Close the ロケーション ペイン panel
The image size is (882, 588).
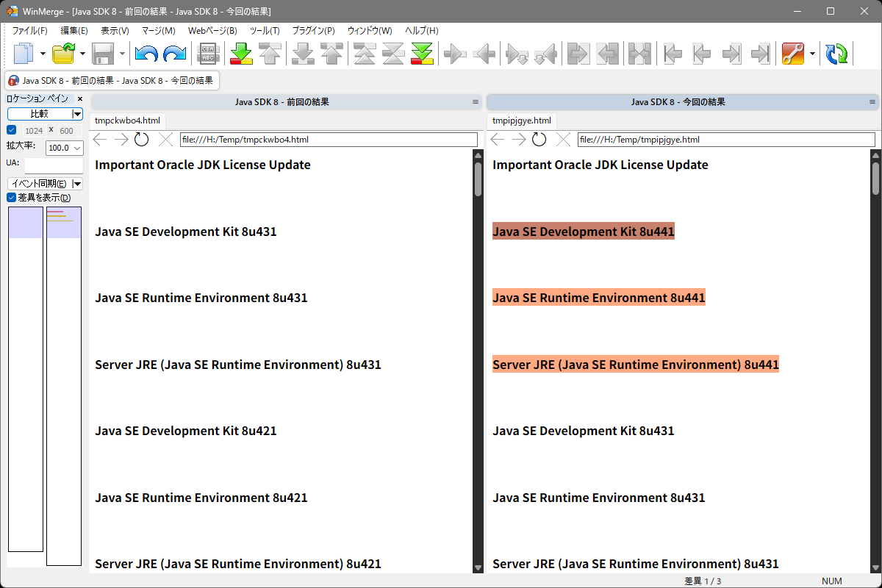tap(80, 98)
